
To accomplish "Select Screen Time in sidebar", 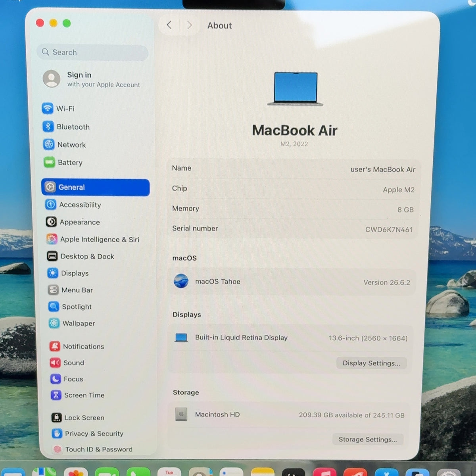I will pos(78,395).
